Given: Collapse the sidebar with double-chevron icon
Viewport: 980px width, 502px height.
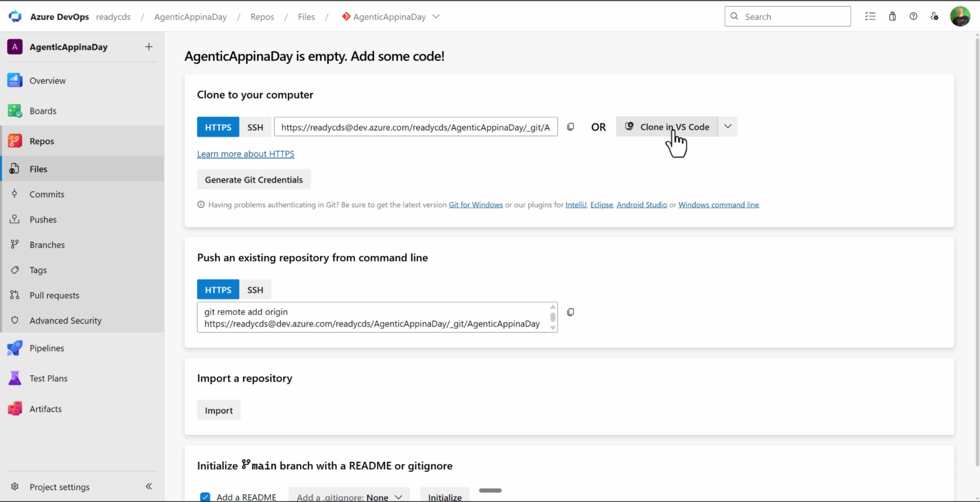Looking at the screenshot, I should [x=149, y=486].
